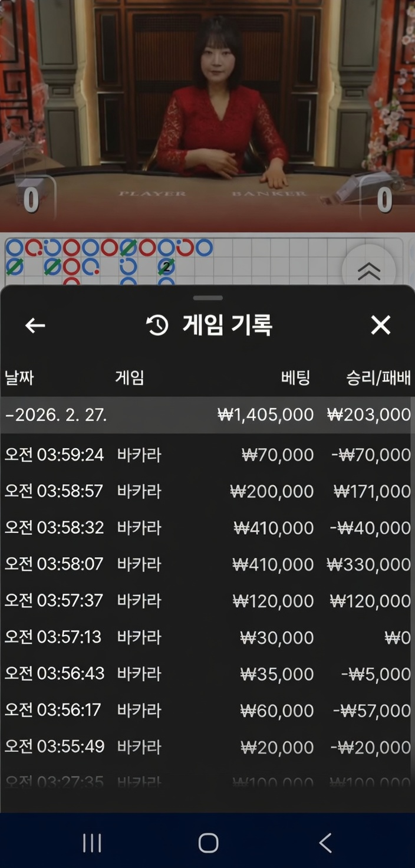The image size is (415, 868).
Task: Open the 03:58:57 baccarat record
Action: pyautogui.click(x=206, y=491)
